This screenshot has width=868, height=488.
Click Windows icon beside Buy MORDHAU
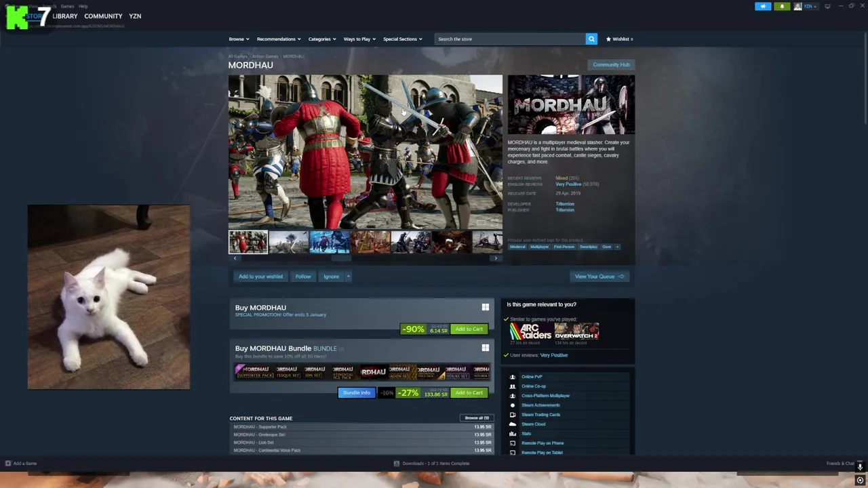point(486,308)
